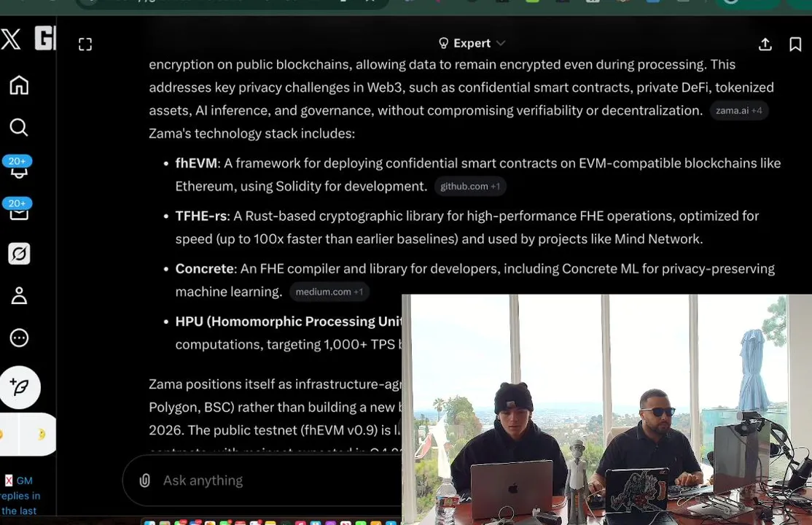Bookmark this Grok conversation
This screenshot has width=812, height=525.
tap(795, 44)
